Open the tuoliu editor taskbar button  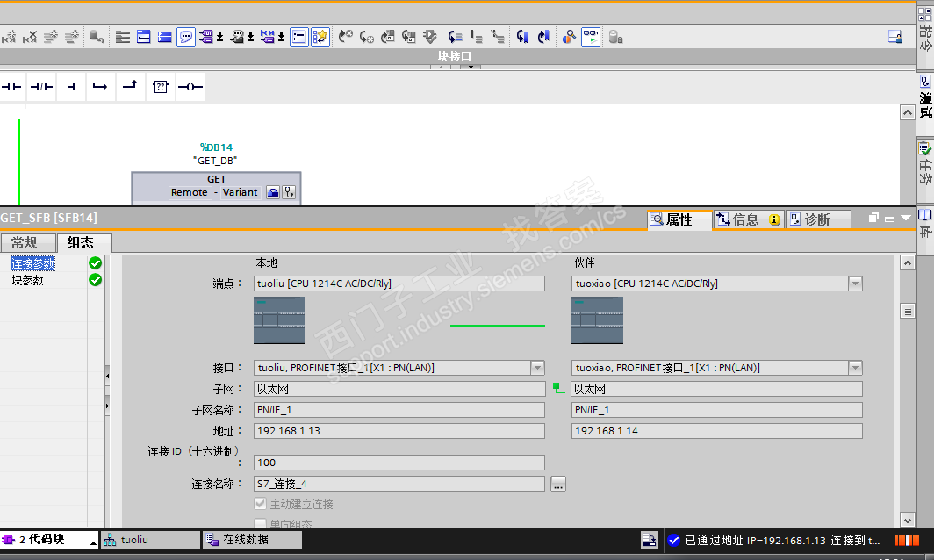click(151, 540)
